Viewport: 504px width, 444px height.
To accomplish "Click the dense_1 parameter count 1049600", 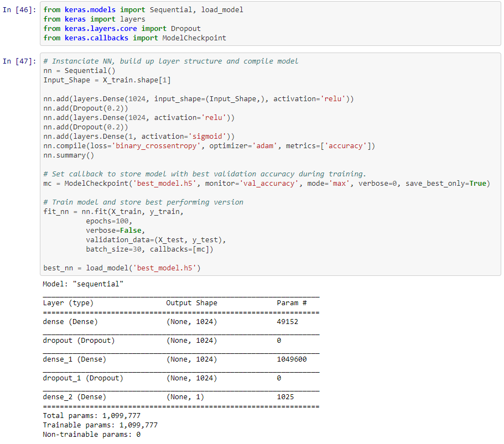I will click(292, 359).
